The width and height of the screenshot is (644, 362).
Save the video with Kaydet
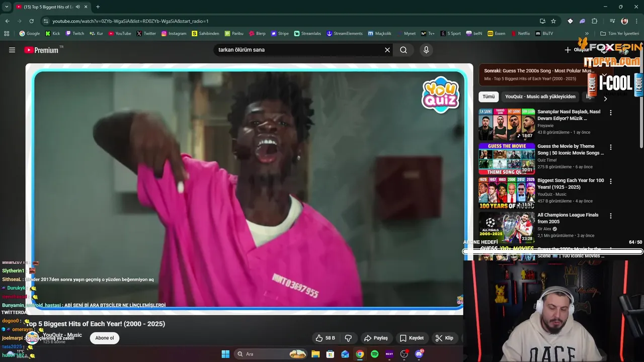tap(412, 338)
